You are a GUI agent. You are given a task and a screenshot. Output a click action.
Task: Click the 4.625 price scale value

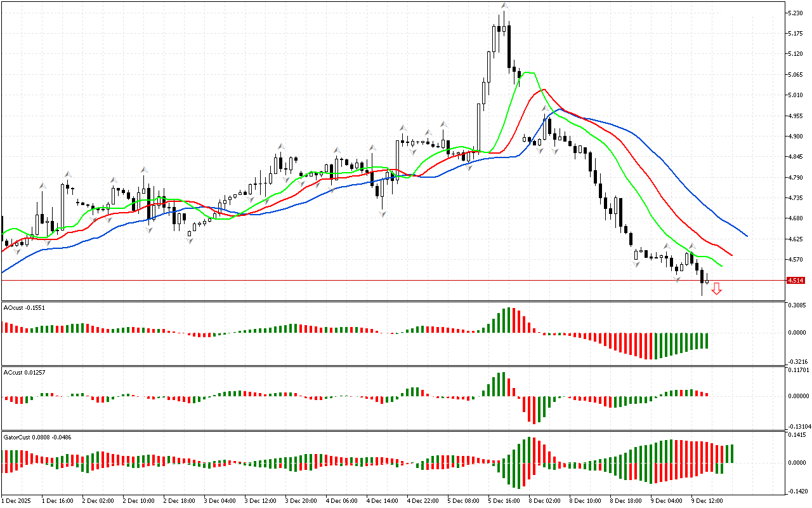click(797, 239)
